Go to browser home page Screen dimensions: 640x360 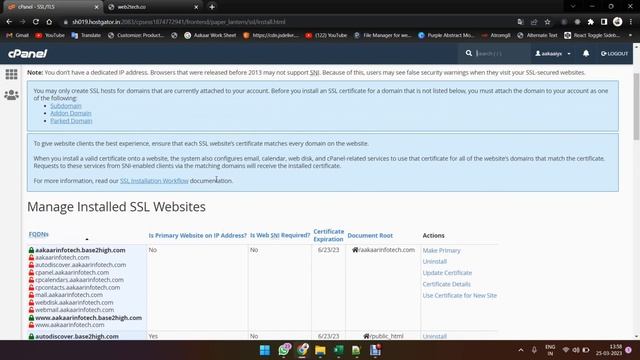click(x=49, y=22)
